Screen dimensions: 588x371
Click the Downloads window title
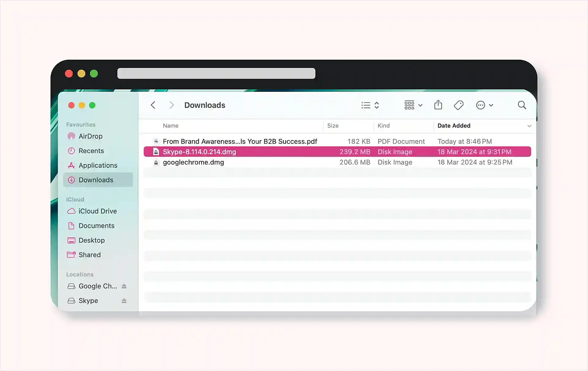click(x=205, y=105)
